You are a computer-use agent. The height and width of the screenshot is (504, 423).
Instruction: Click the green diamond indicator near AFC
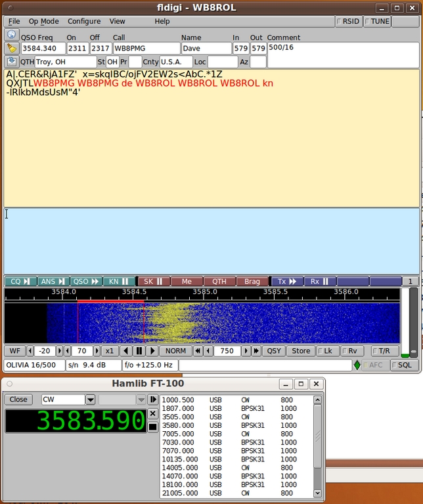point(357,365)
